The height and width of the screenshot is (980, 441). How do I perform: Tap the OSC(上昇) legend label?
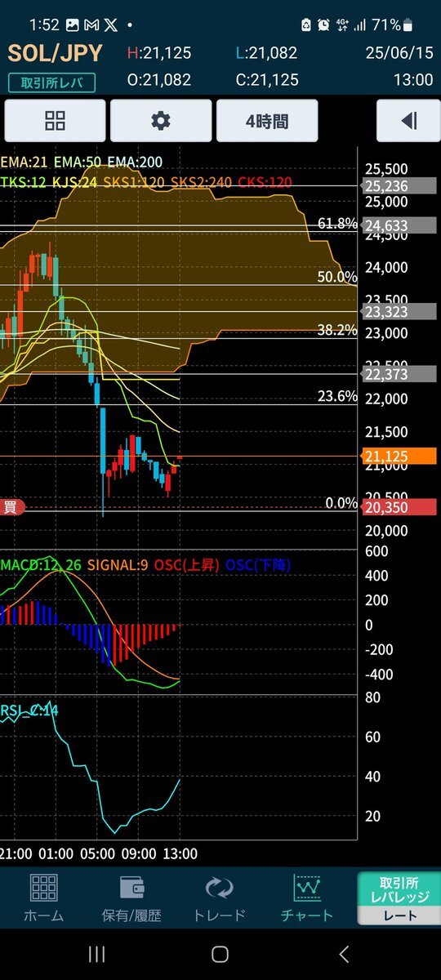click(188, 565)
